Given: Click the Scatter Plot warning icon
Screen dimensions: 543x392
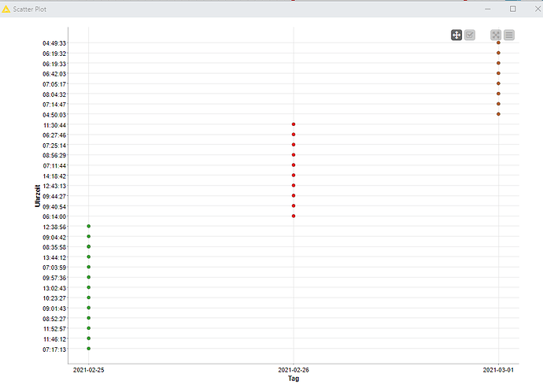Looking at the screenshot, I should pyautogui.click(x=6, y=9).
